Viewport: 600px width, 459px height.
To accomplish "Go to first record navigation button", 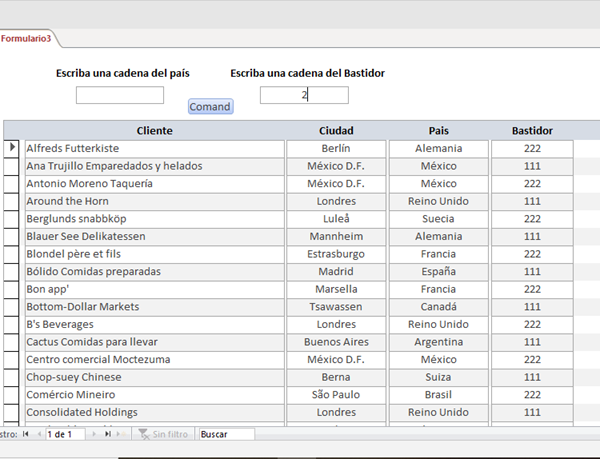I will [x=25, y=434].
